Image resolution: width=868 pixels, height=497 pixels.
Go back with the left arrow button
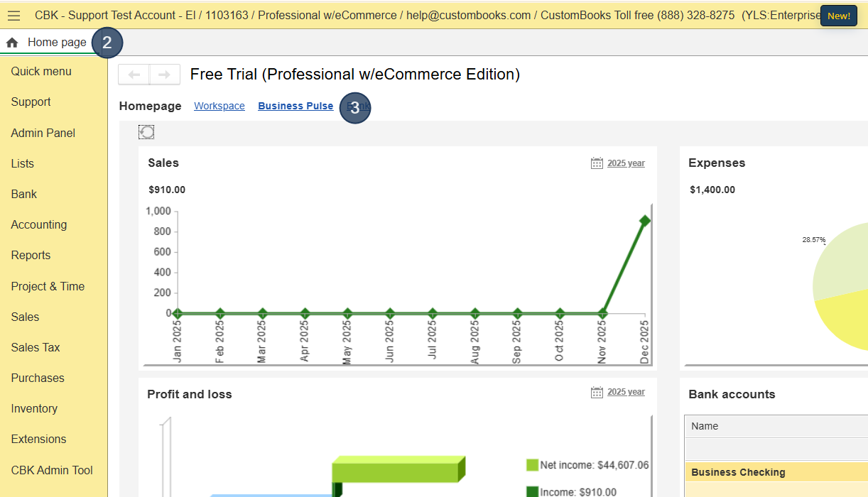134,75
